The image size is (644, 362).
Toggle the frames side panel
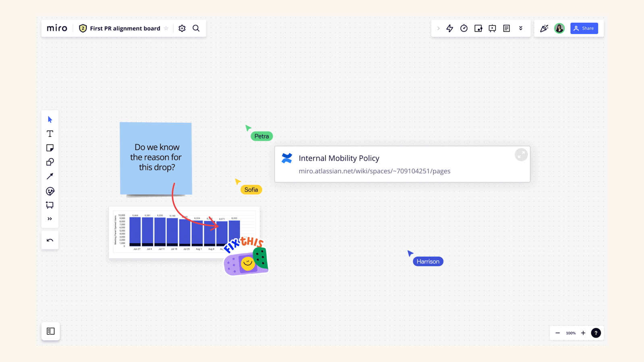coord(51,331)
